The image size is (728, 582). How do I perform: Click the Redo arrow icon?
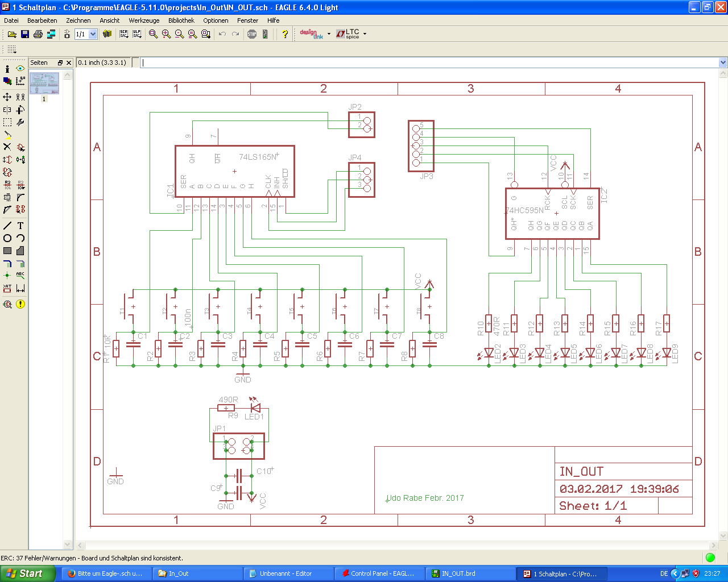pos(235,34)
